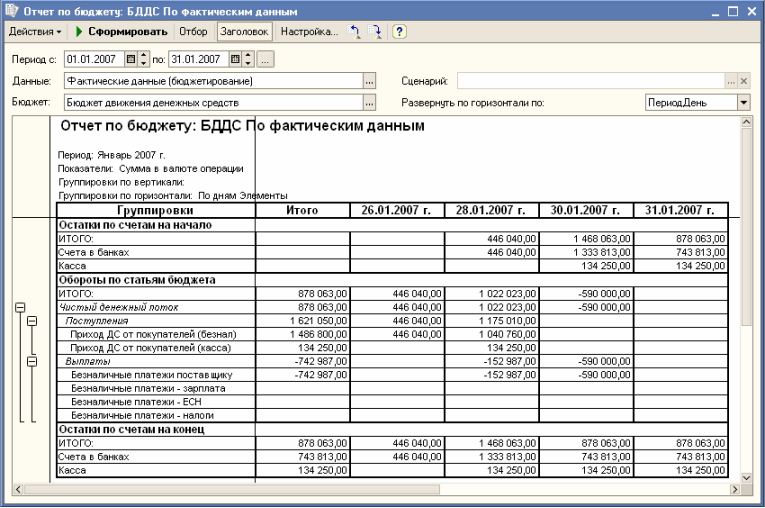Screen dimensions: 765x508
Task: Click the Остатки по счетам на начало row
Action: point(392,225)
